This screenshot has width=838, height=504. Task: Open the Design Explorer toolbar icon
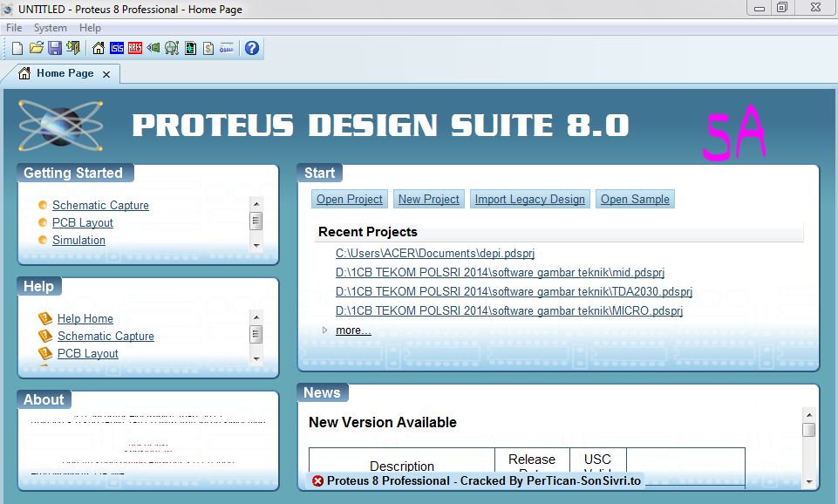190,48
